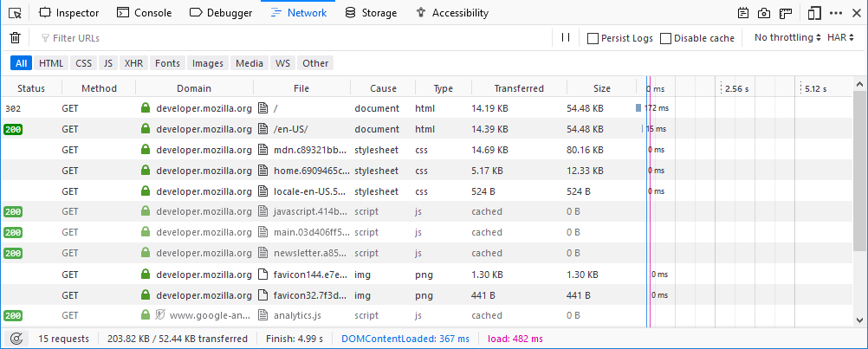The image size is (868, 349).
Task: Filter requests by Media
Action: pyautogui.click(x=249, y=63)
